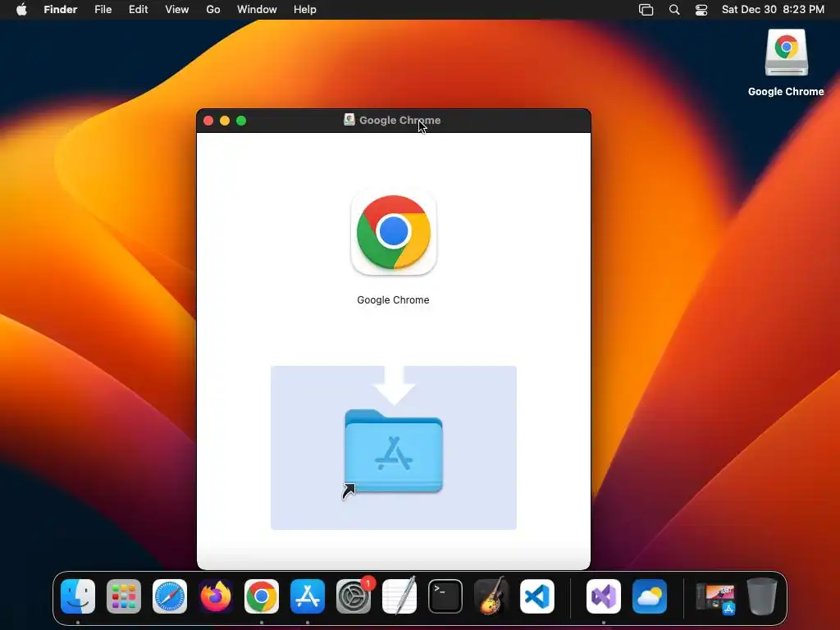Click the Google Chrome window title proxy icon
Screen dimensions: 840x630
pyautogui.click(x=349, y=120)
